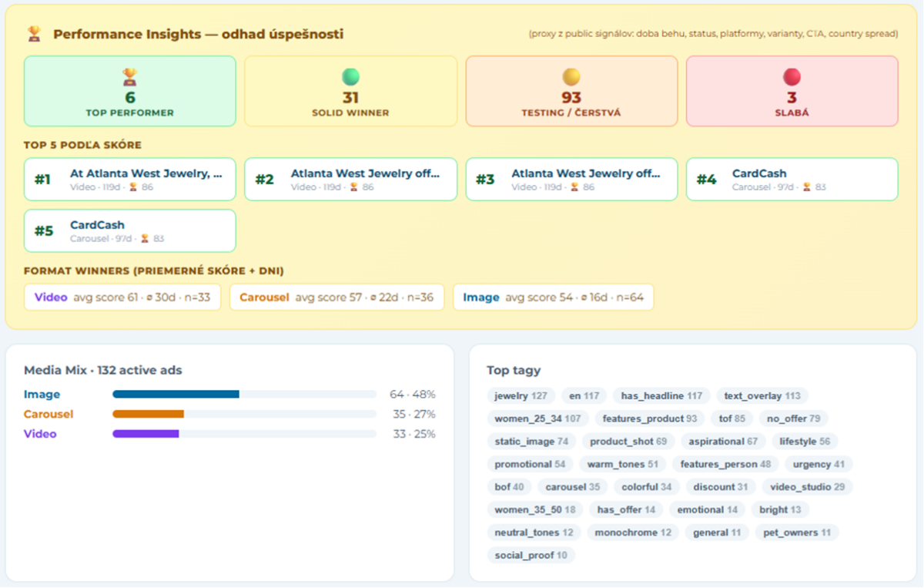Click the Video format winner chip
This screenshot has width=924, height=588.
click(x=122, y=297)
